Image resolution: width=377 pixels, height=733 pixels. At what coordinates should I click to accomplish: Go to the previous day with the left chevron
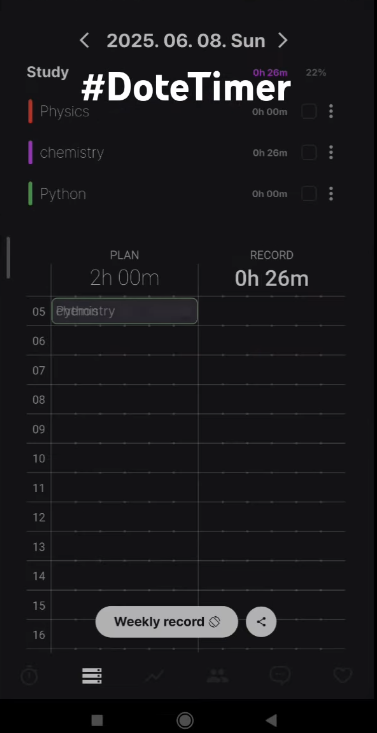85,41
